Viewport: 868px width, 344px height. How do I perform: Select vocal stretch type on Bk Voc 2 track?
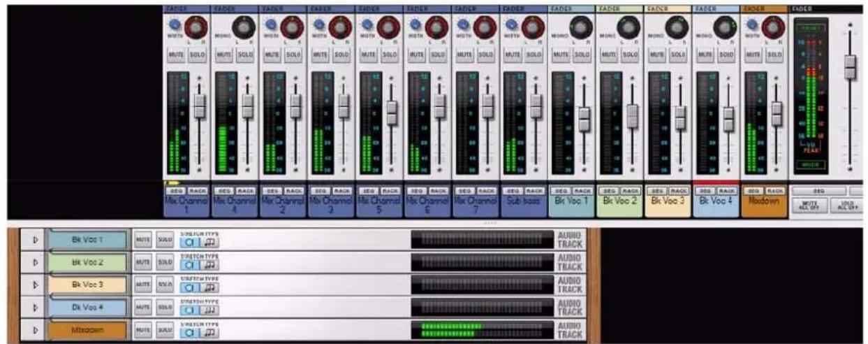point(189,266)
